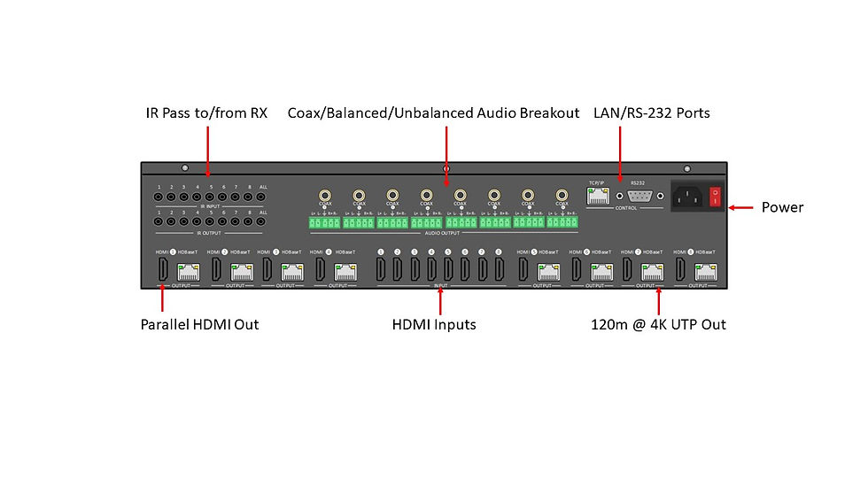Screen dimensions: 868x488
Task: Select the HDBaseT output 8 RJ45 port
Action: (706, 272)
